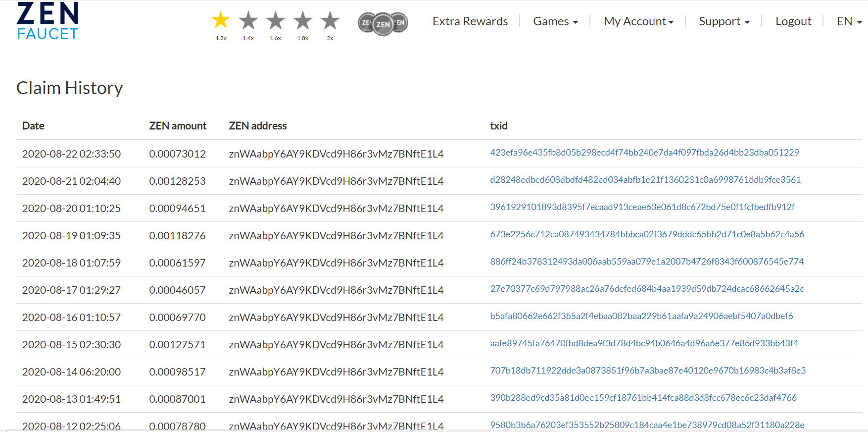Click the amount 0.00094651

[177, 209]
